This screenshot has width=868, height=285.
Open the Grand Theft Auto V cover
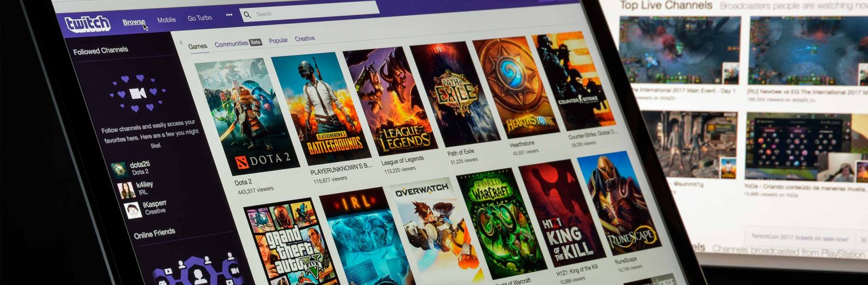click(291, 243)
